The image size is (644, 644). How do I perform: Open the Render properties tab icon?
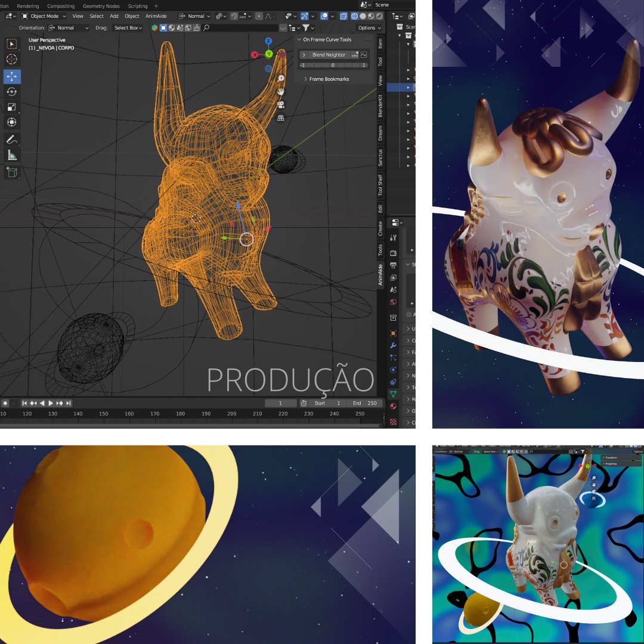coord(393,253)
